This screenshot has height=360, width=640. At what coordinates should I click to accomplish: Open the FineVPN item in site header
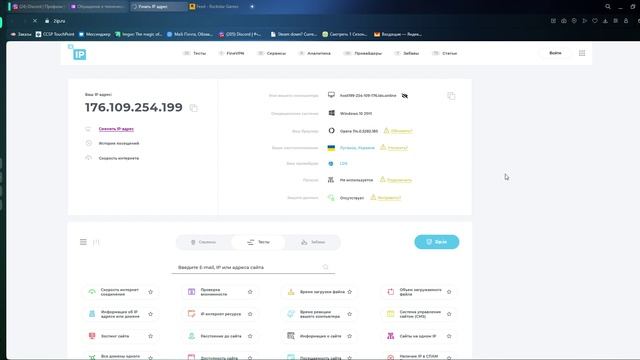pyautogui.click(x=231, y=53)
